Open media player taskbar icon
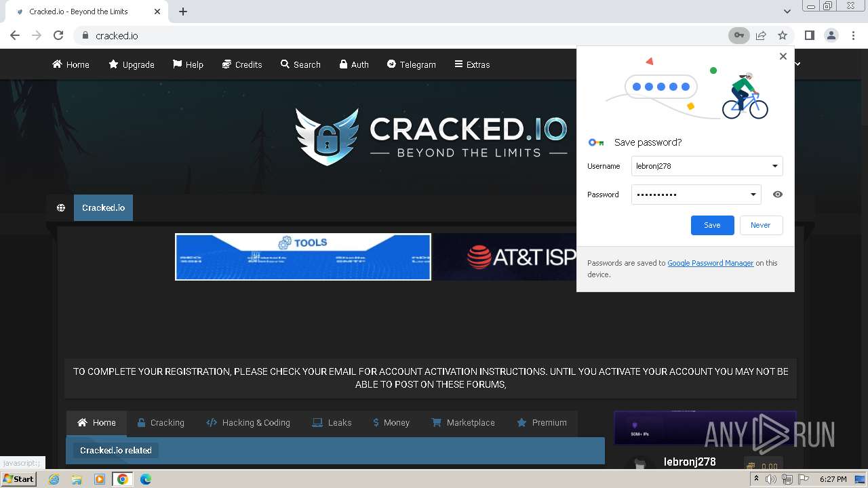This screenshot has width=868, height=488. point(100,479)
